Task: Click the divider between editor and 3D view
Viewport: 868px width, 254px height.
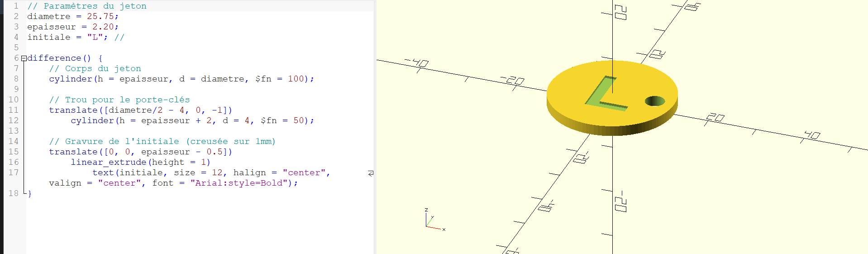Action: [375, 127]
